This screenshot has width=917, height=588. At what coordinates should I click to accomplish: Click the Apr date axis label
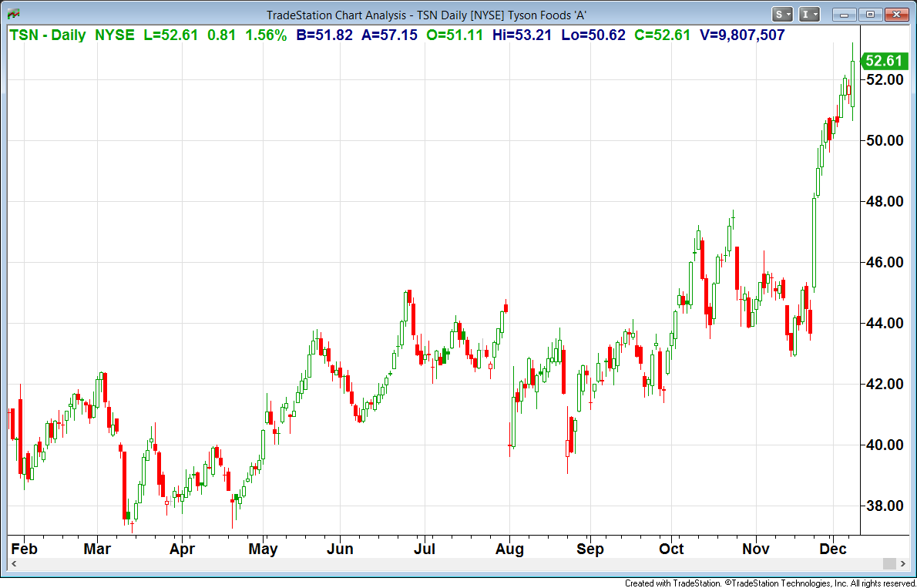coord(182,549)
